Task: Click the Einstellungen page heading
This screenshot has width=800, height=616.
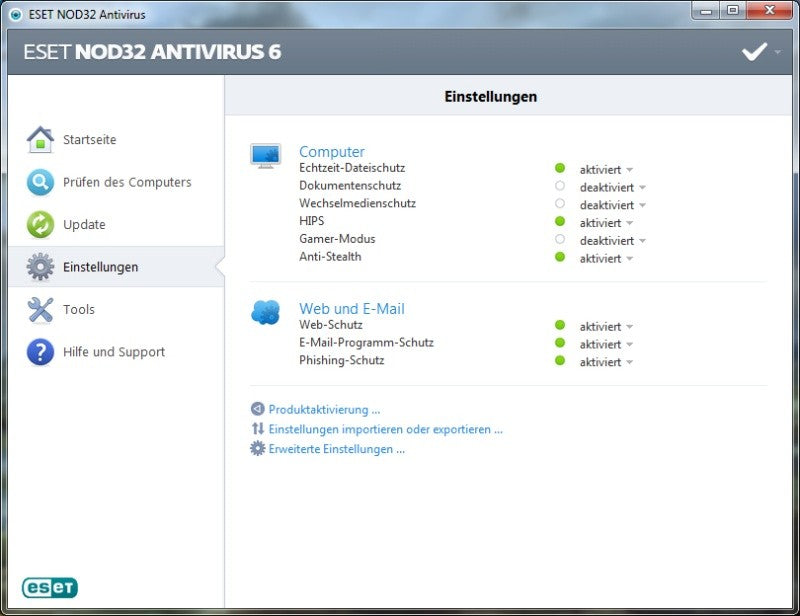Action: tap(490, 96)
